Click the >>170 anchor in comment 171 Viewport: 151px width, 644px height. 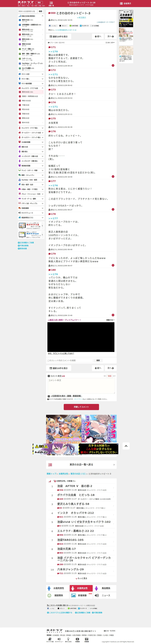point(53,52)
